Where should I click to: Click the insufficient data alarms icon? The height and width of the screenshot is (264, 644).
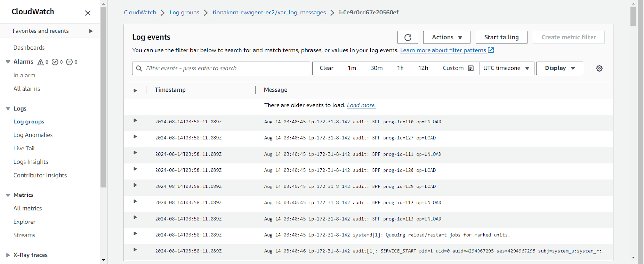tap(70, 62)
